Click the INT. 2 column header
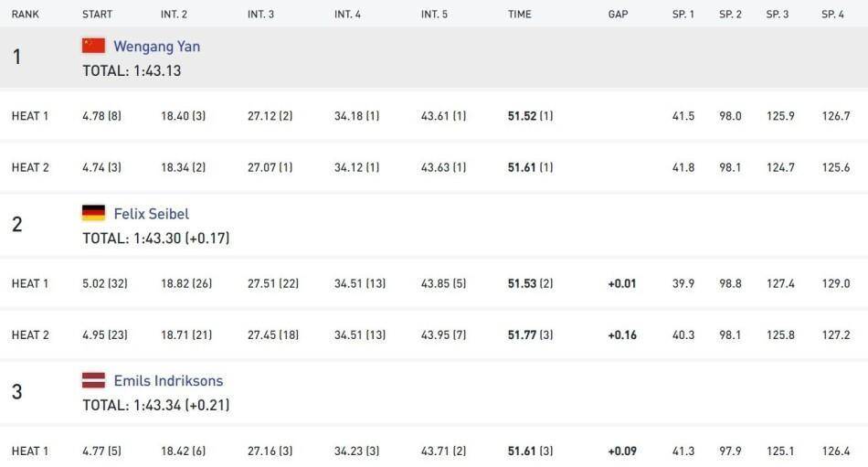The height and width of the screenshot is (467, 868). [174, 15]
